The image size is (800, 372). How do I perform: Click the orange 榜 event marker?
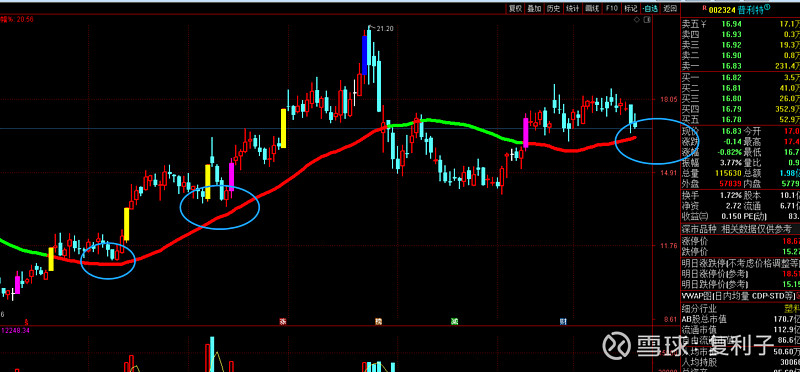tap(379, 321)
